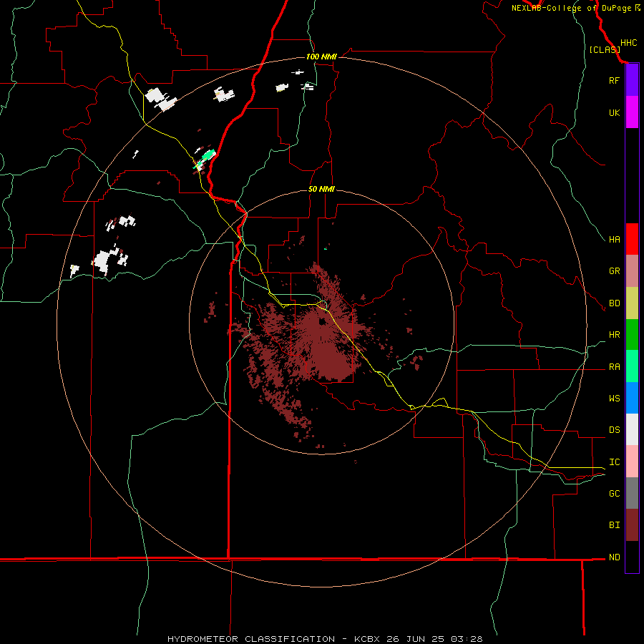Click the "WS" legend label
The height and width of the screenshot is (644, 644).
(x=614, y=398)
